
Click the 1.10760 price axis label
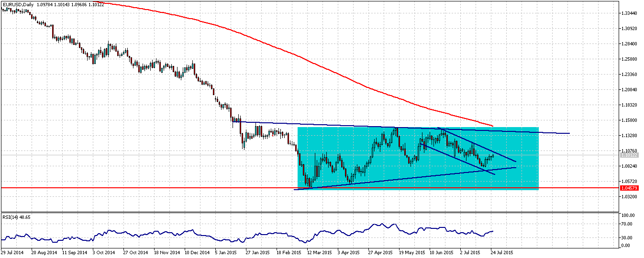[x=629, y=150]
